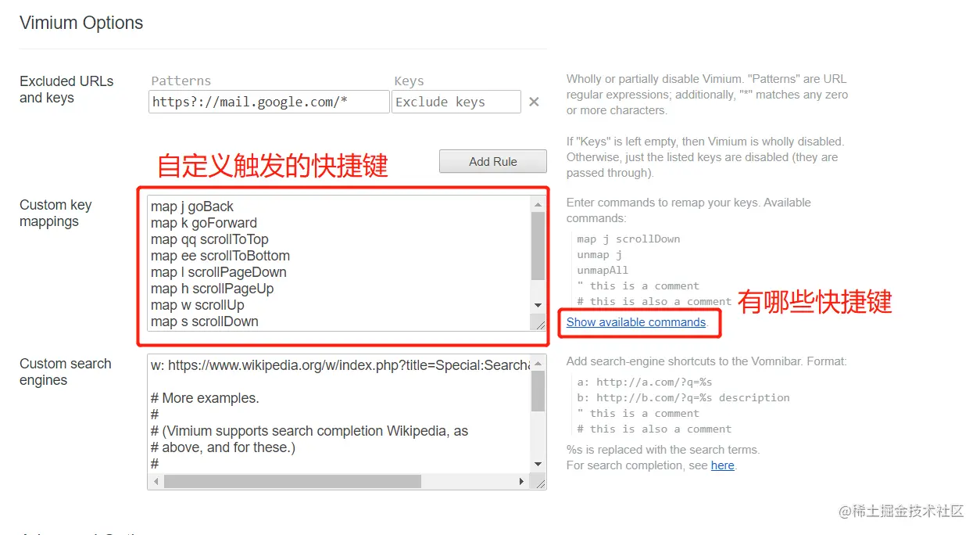
Task: Click the 'map l scrollPageDown' line
Action: (219, 272)
